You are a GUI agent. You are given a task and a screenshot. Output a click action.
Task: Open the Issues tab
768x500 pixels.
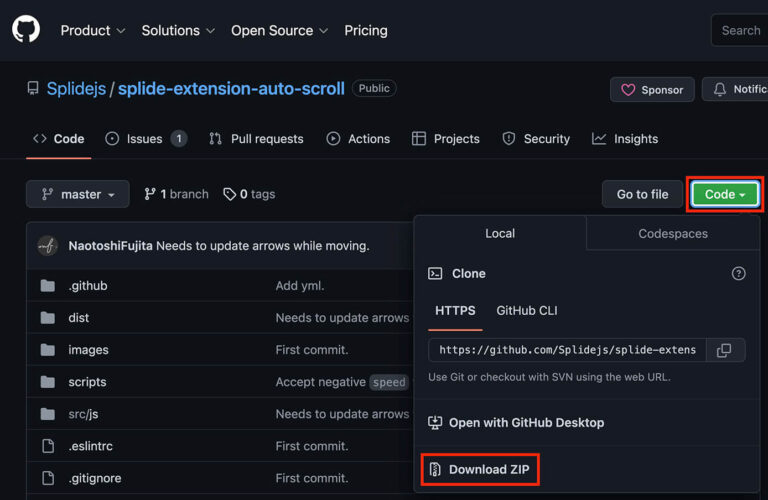tap(146, 139)
